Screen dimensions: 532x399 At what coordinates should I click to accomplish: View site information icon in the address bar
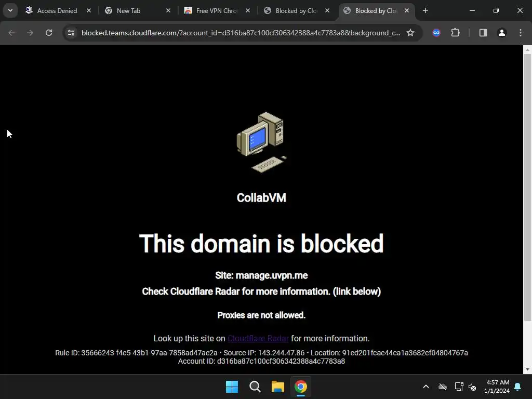pyautogui.click(x=71, y=33)
